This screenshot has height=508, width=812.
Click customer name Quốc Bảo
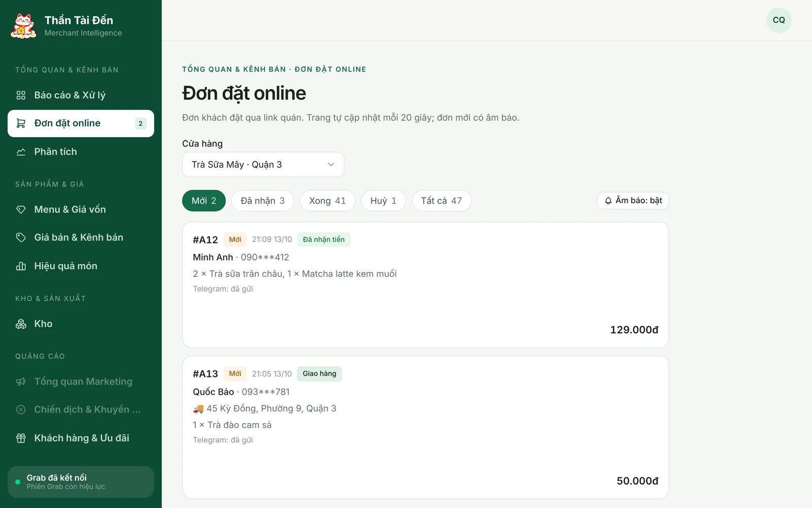(x=213, y=392)
